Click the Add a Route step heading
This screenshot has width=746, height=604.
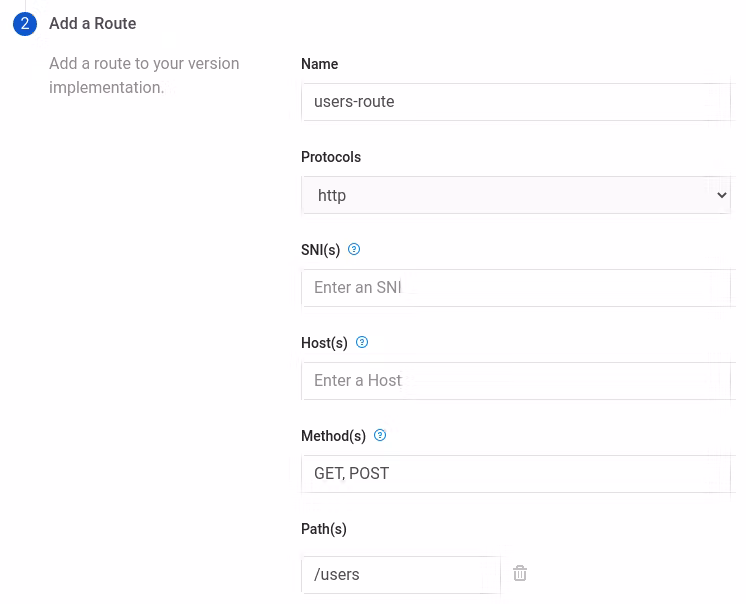point(93,24)
